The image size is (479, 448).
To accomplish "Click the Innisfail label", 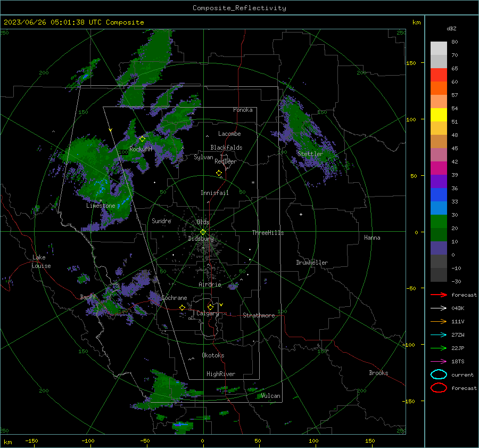I will pos(214,193).
